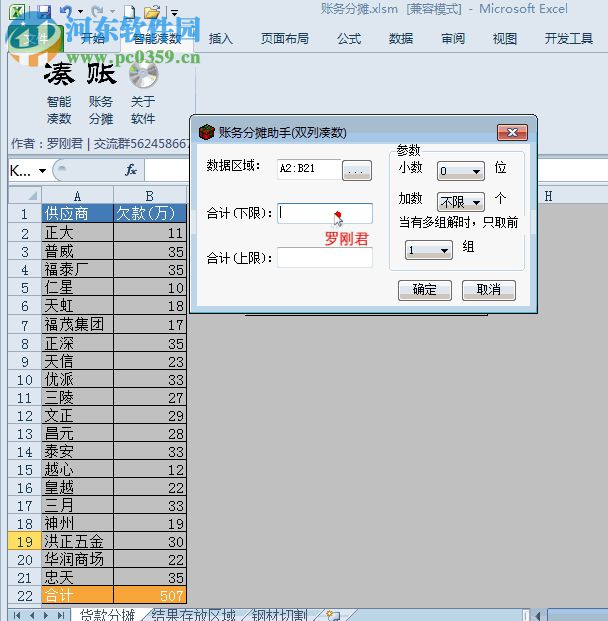The image size is (608, 621).
Task: Click the first sheet navigation arrow
Action: pos(17,615)
